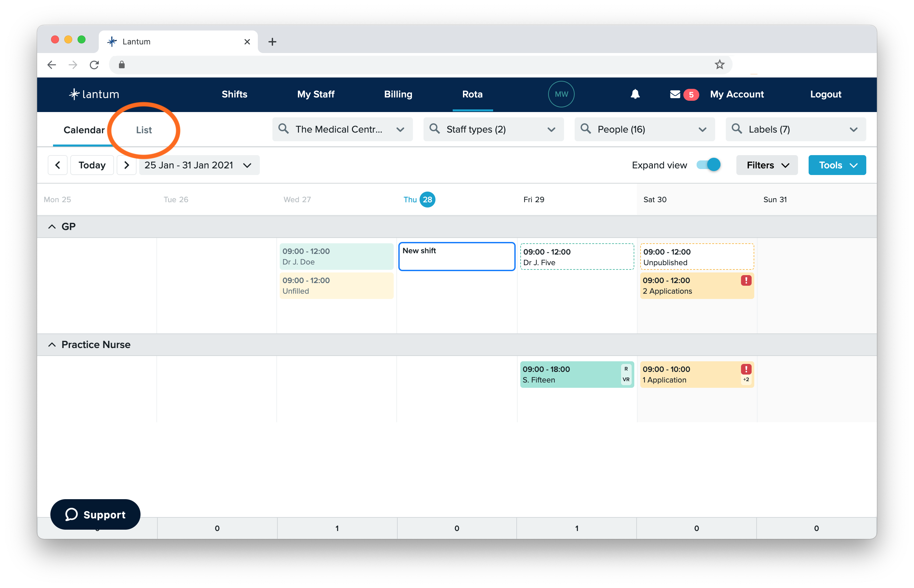This screenshot has height=588, width=914.
Task: Click the previous week chevron arrow
Action: [58, 165]
